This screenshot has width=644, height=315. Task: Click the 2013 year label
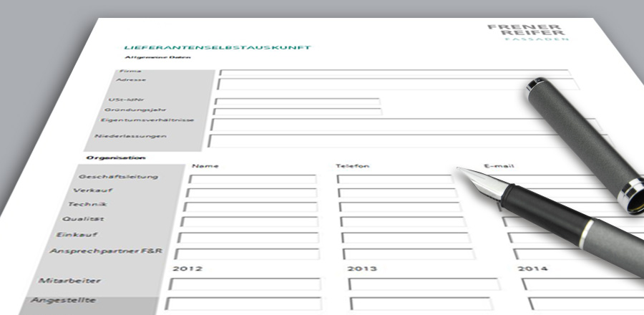[x=362, y=268]
